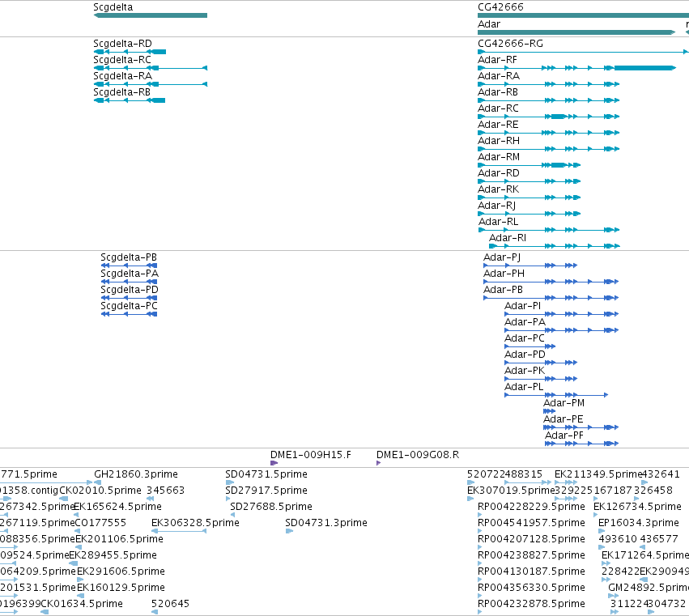Select the Adar-RE transcript label

pyautogui.click(x=498, y=125)
